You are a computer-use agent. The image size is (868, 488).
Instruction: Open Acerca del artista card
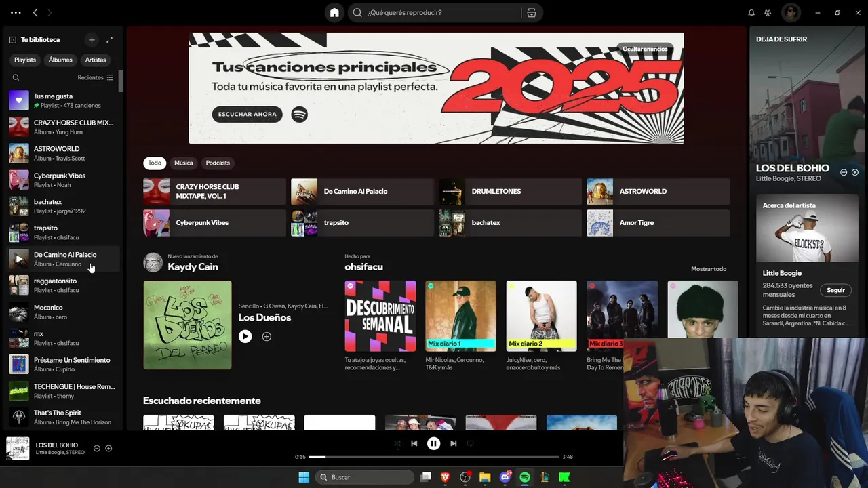click(807, 264)
